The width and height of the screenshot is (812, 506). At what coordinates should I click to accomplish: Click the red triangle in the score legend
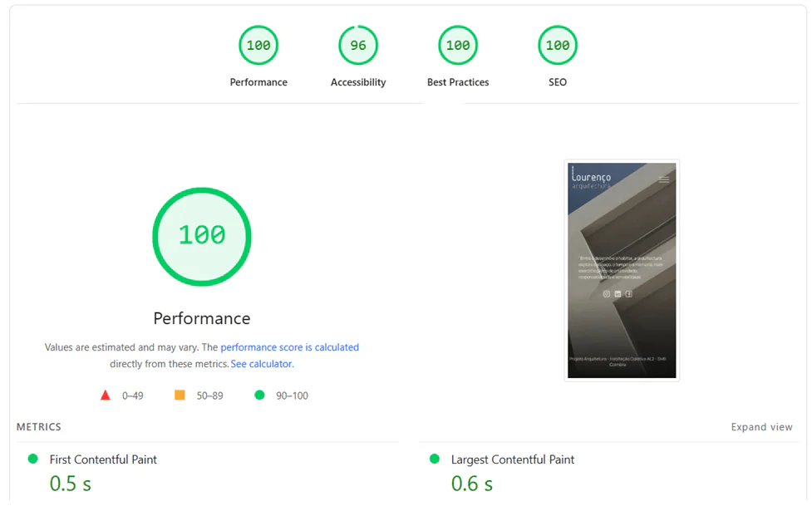pos(105,395)
